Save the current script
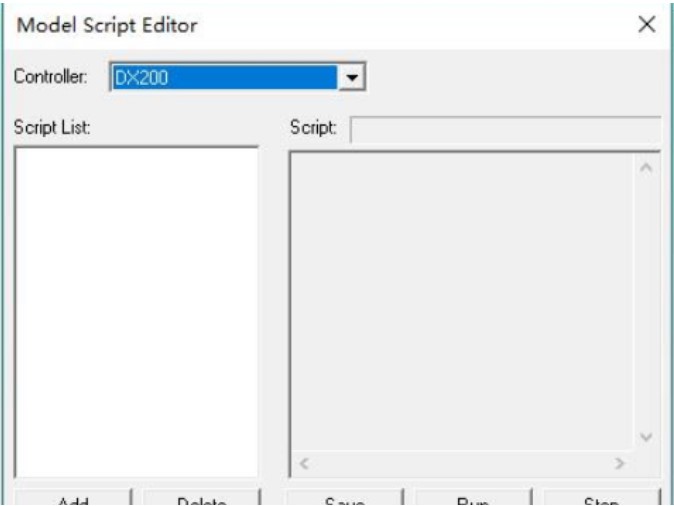This screenshot has width=674, height=506. 344,498
